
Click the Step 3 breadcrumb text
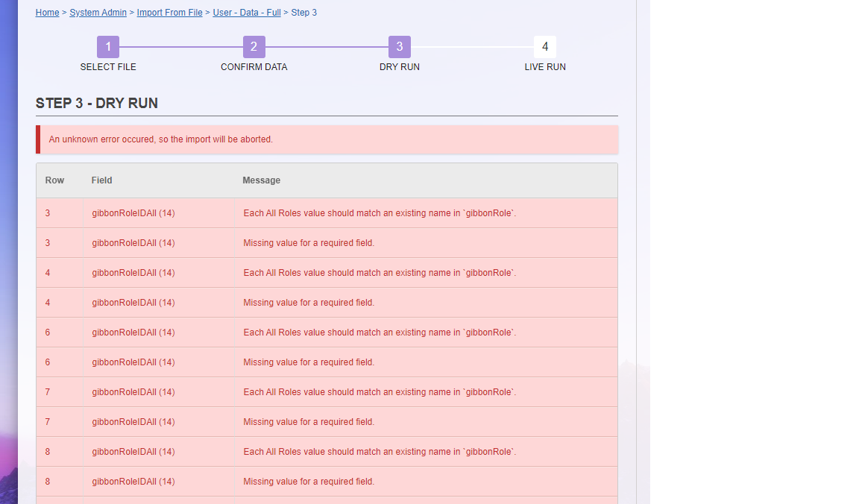click(x=304, y=13)
